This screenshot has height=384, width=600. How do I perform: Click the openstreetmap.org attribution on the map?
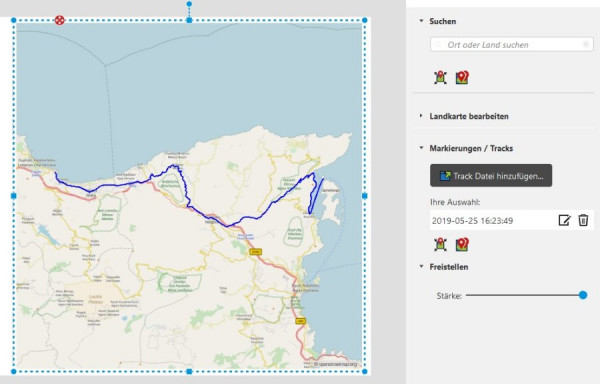(336, 364)
